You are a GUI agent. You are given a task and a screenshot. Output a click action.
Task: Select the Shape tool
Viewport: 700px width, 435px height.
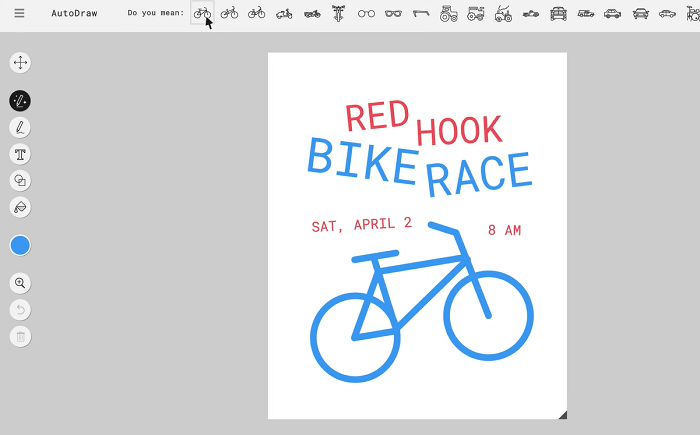(20, 180)
